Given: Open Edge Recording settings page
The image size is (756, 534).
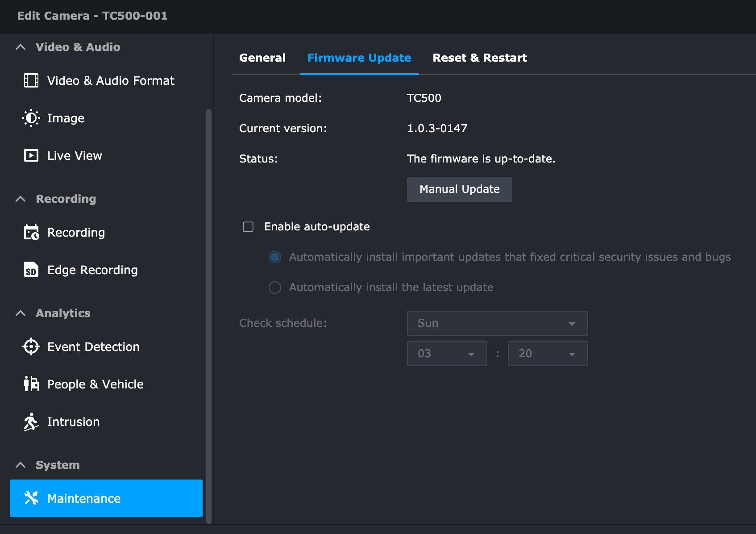Looking at the screenshot, I should click(x=106, y=270).
